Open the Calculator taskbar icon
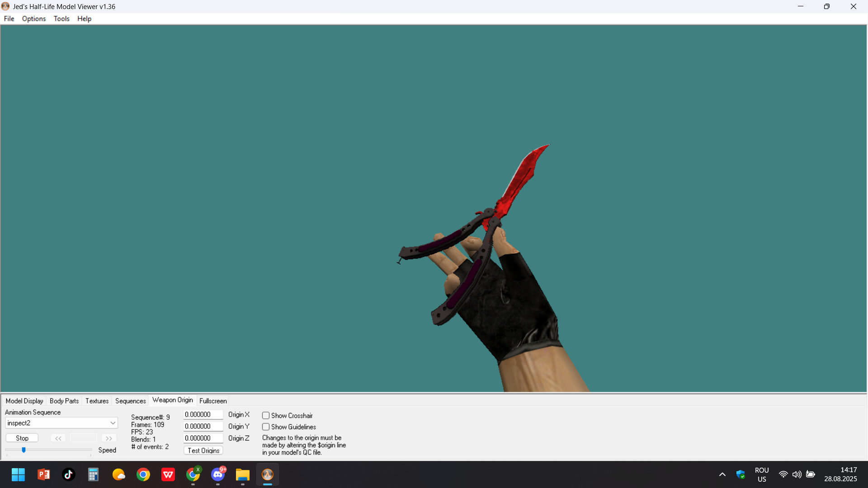Viewport: 868px width, 488px height. click(x=93, y=474)
